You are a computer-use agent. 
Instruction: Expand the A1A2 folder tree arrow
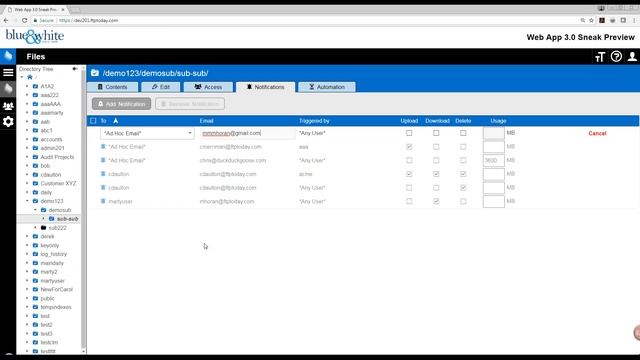point(27,86)
